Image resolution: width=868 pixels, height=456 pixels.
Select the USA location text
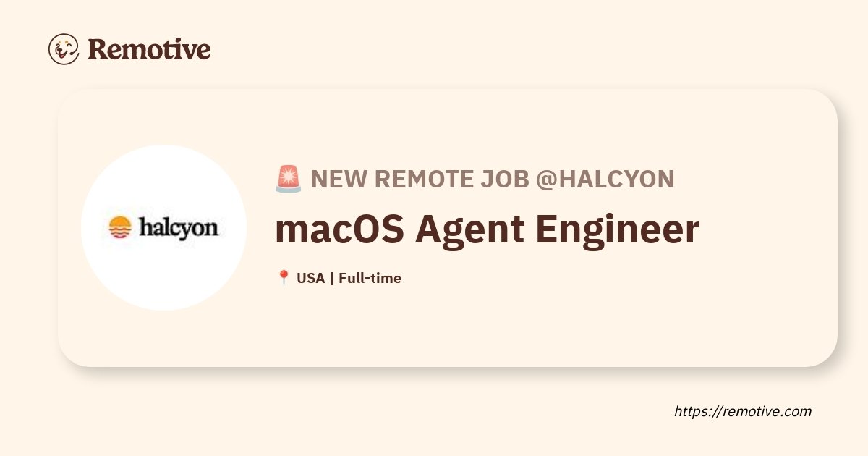pyautogui.click(x=310, y=278)
